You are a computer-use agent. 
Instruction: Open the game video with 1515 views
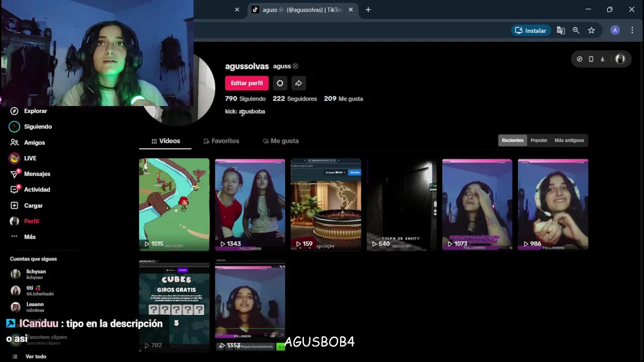coord(174,205)
